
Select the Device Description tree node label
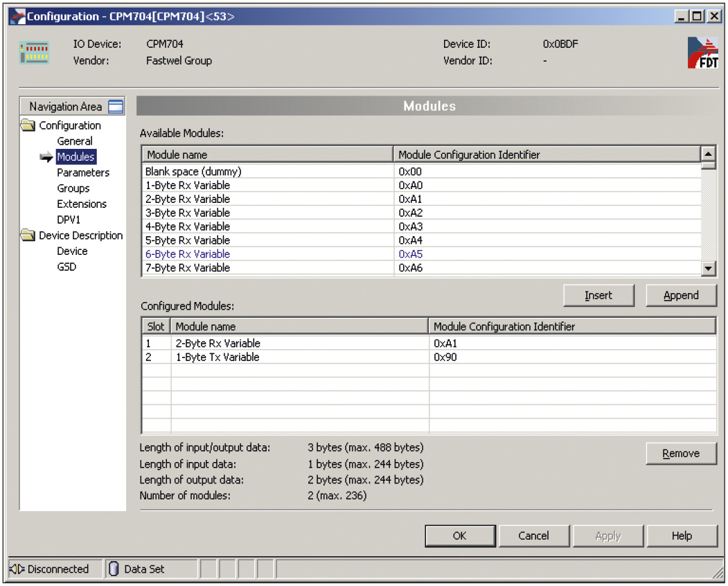point(81,236)
